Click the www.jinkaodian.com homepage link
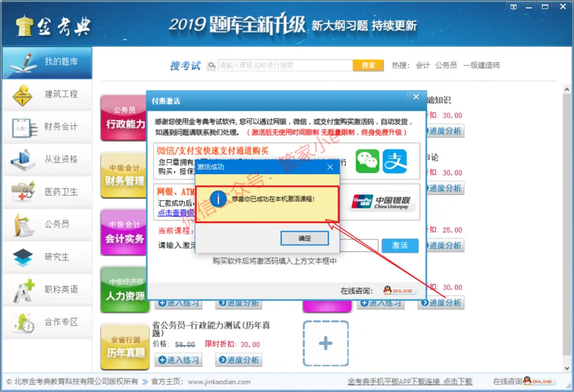The image size is (574, 392). pos(219,382)
